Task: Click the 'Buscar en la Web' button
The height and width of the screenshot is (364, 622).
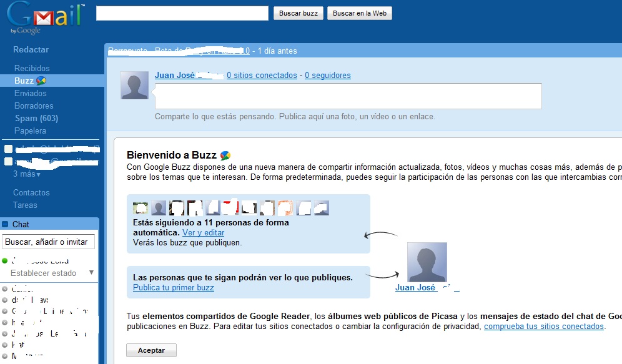Action: pos(359,13)
